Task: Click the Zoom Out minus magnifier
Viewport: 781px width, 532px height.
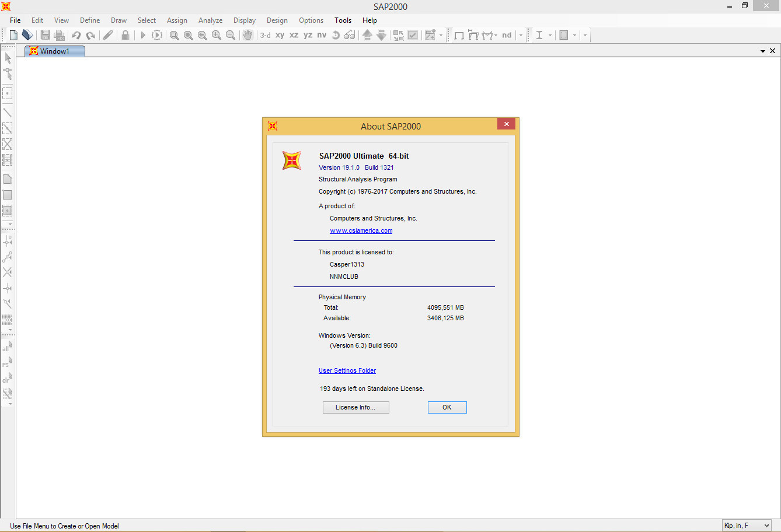Action: click(230, 35)
